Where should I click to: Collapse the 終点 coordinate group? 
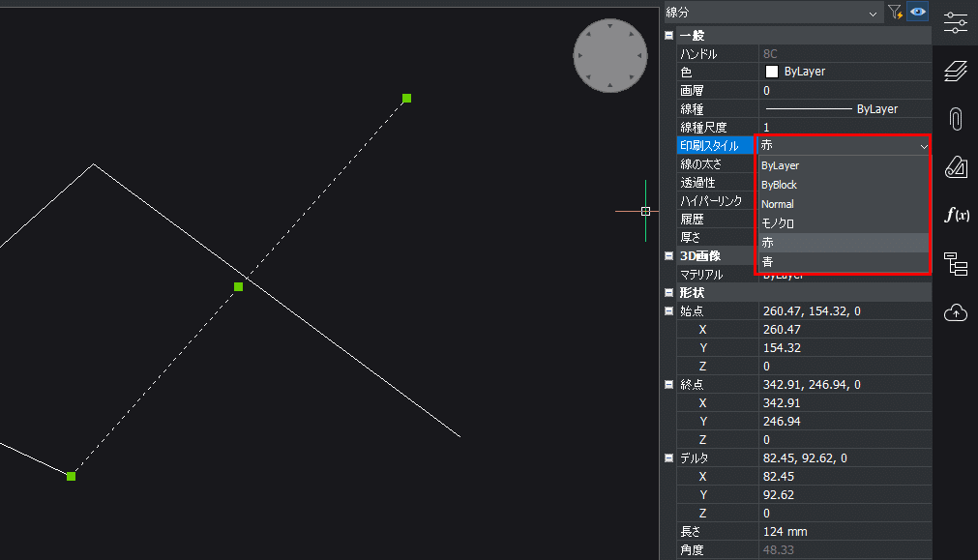click(668, 384)
